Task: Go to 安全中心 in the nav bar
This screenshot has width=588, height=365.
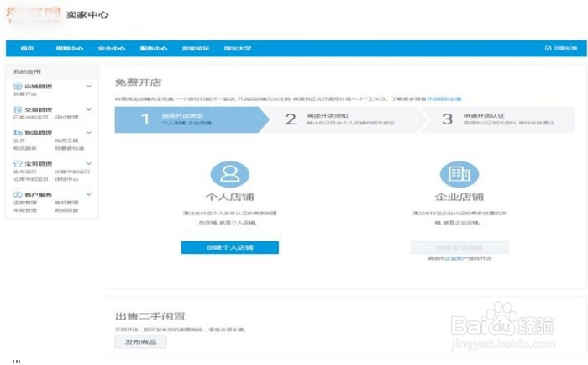Action: click(x=112, y=49)
